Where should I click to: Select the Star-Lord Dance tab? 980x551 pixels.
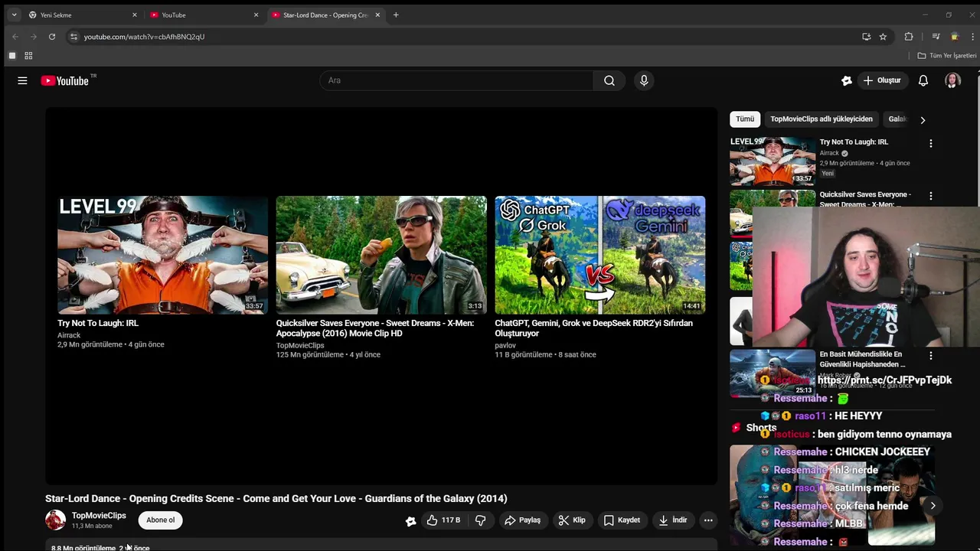pos(325,15)
